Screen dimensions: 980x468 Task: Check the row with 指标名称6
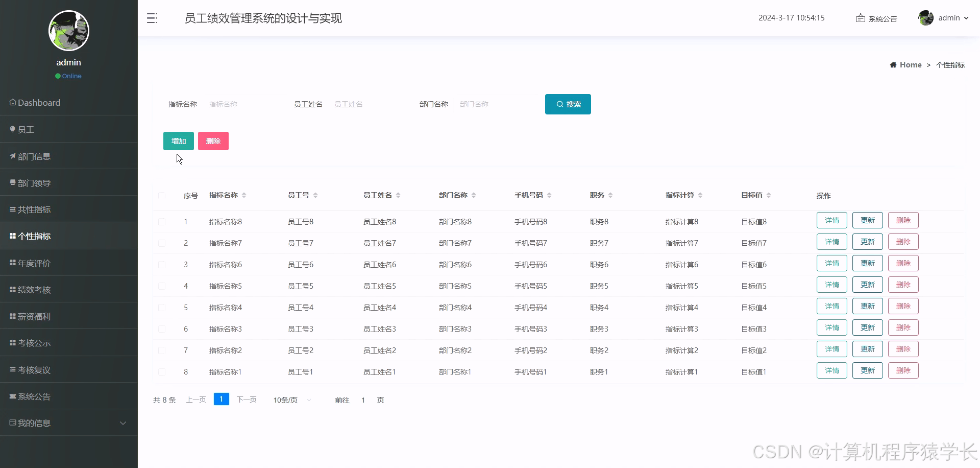162,265
